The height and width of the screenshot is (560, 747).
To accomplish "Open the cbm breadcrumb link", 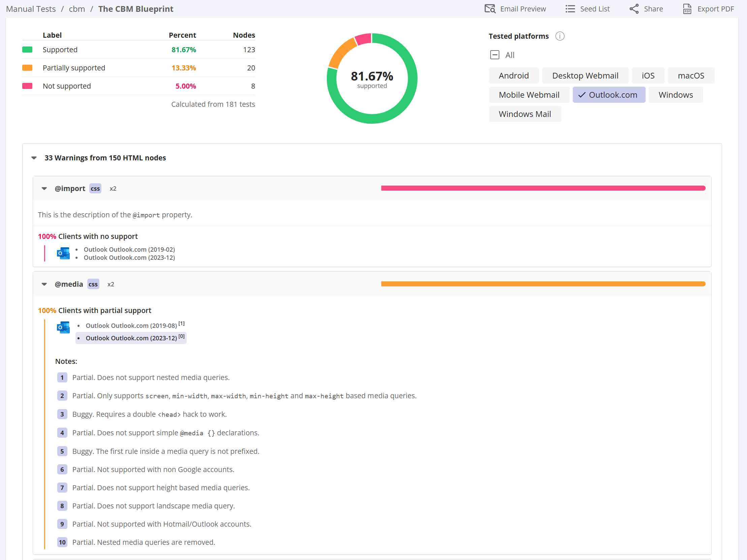I will coord(77,9).
